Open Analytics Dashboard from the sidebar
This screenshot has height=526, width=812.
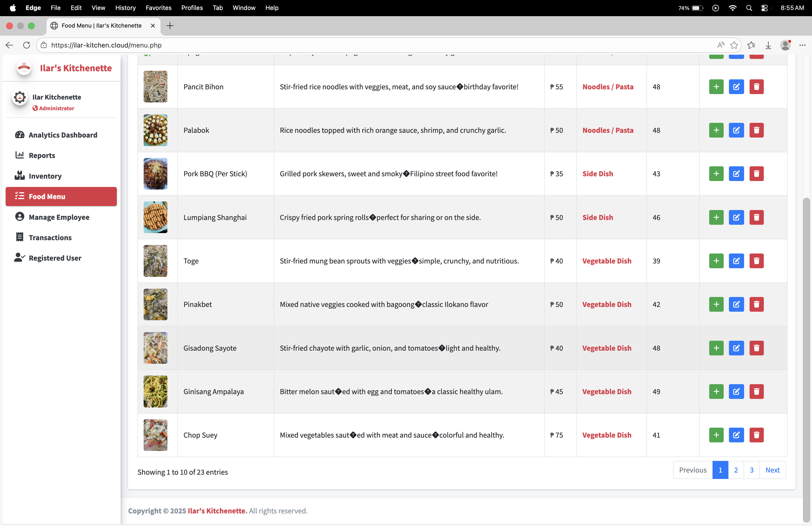pos(63,135)
